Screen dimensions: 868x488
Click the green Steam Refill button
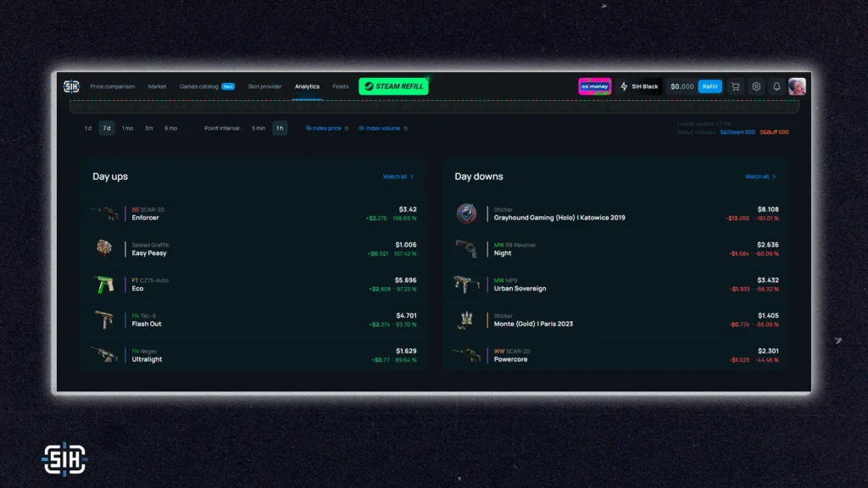point(393,86)
